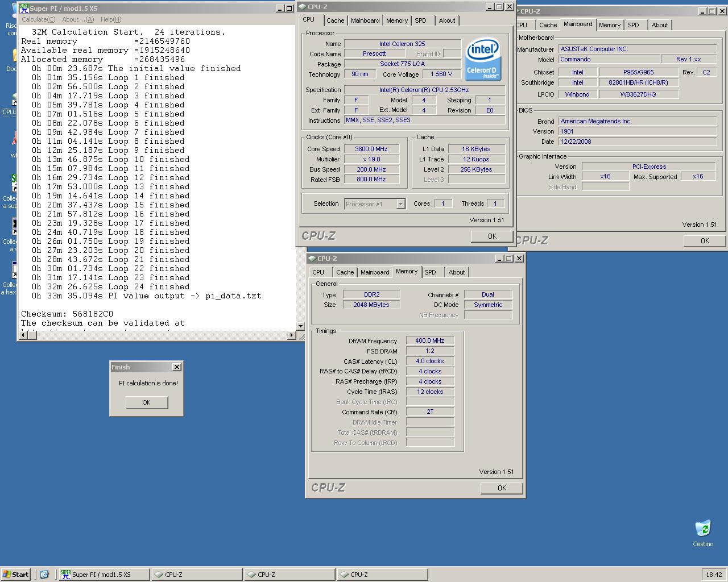Click the BIOS date 12/22/2008 field
728x582 pixels.
[x=638, y=142]
